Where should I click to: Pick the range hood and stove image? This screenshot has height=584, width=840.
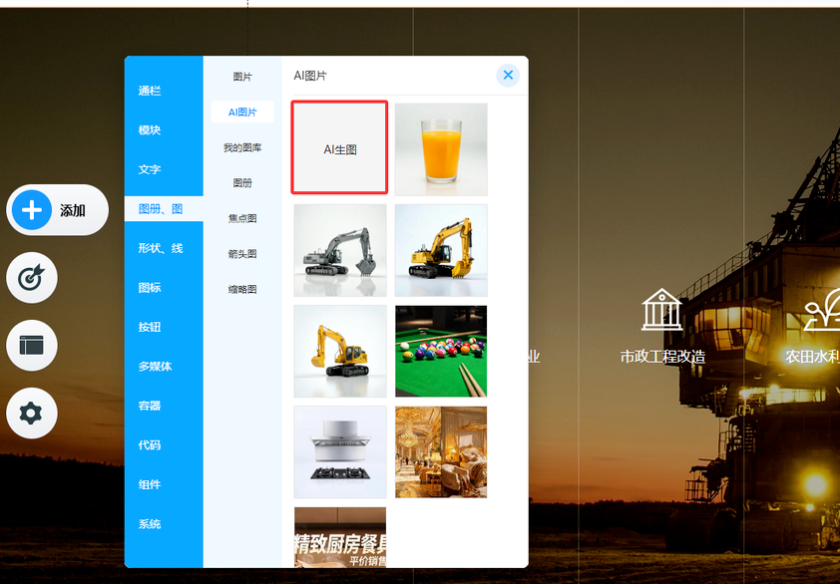point(340,452)
